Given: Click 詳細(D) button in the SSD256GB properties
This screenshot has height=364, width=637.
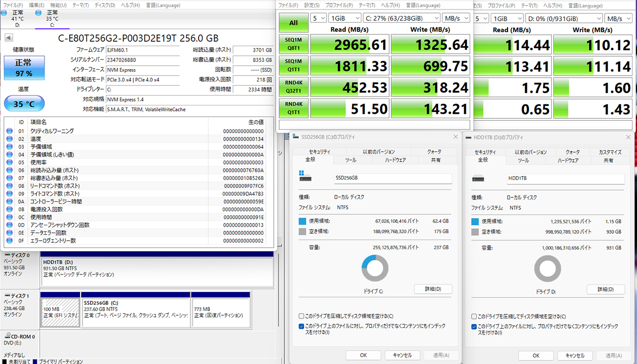Looking at the screenshot, I should (433, 289).
